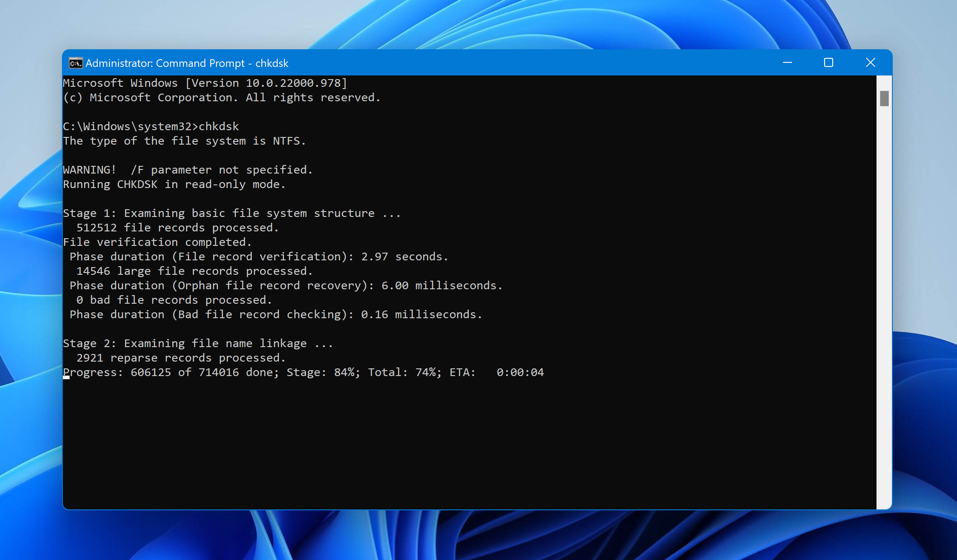The image size is (957, 560).
Task: Click the vertical scrollbar thumb
Action: click(x=884, y=99)
